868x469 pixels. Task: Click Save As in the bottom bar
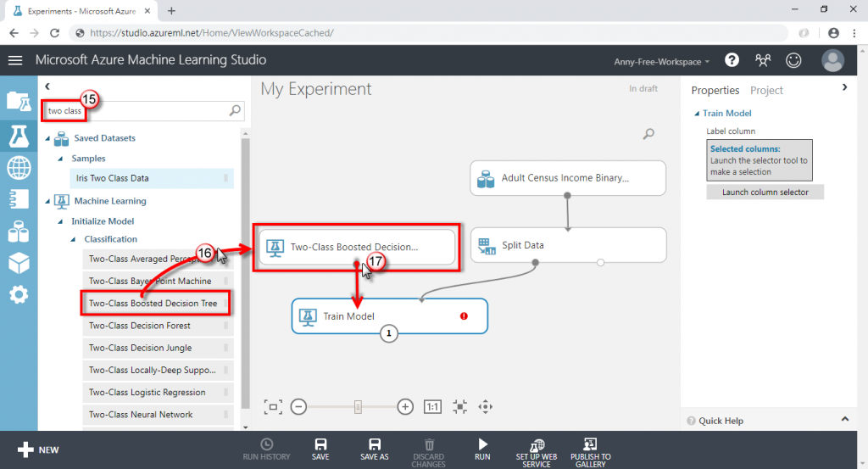pos(375,449)
